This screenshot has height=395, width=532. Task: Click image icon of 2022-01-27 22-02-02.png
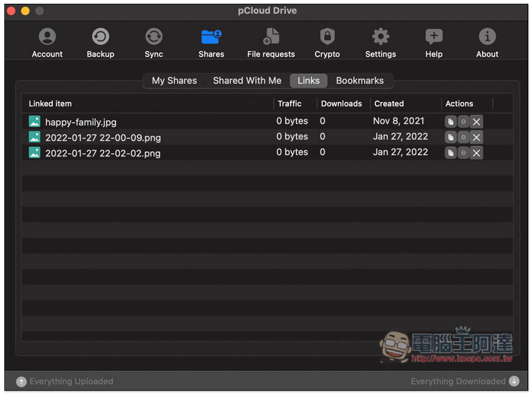coord(34,152)
